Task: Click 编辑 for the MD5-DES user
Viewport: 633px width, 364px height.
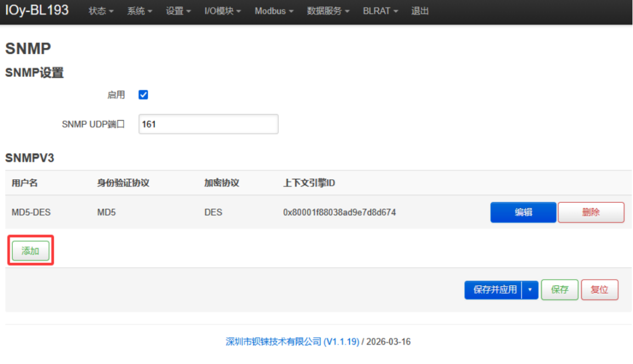Action: click(523, 212)
